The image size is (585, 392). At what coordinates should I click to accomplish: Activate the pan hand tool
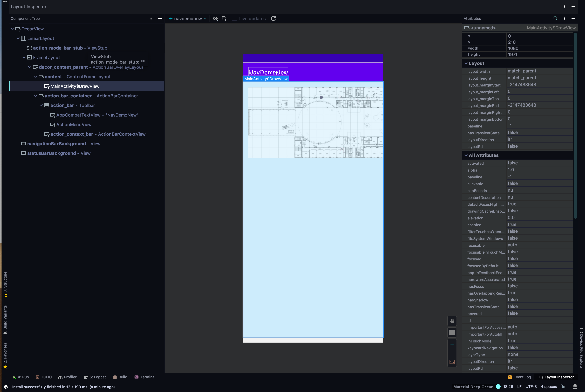point(452,321)
